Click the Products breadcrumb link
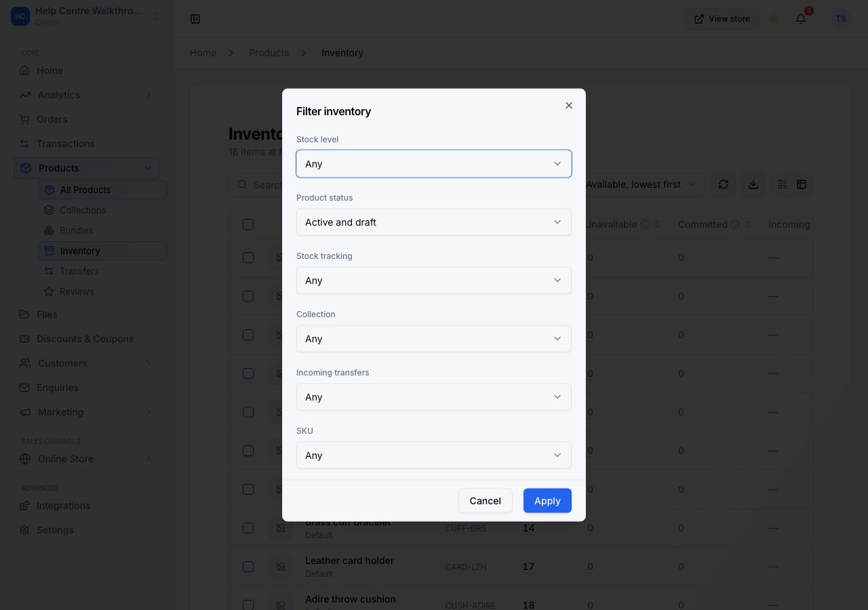Viewport: 868px width, 610px height. pos(269,53)
